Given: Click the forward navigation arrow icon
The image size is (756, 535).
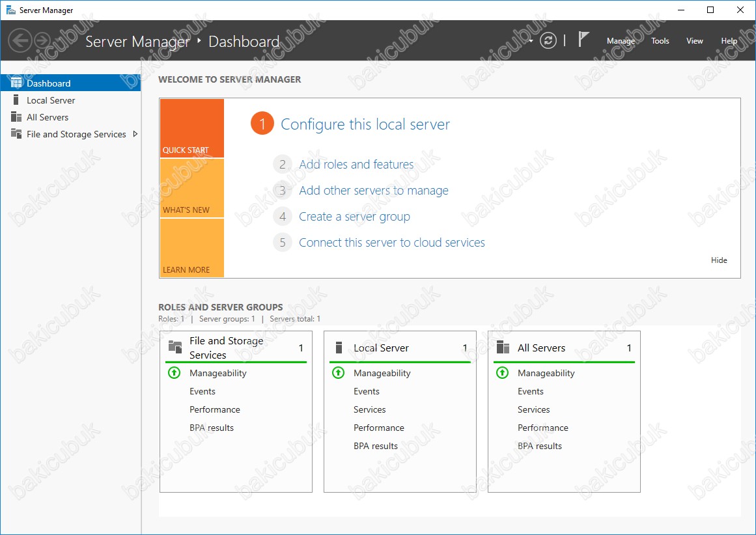Looking at the screenshot, I should (42, 40).
